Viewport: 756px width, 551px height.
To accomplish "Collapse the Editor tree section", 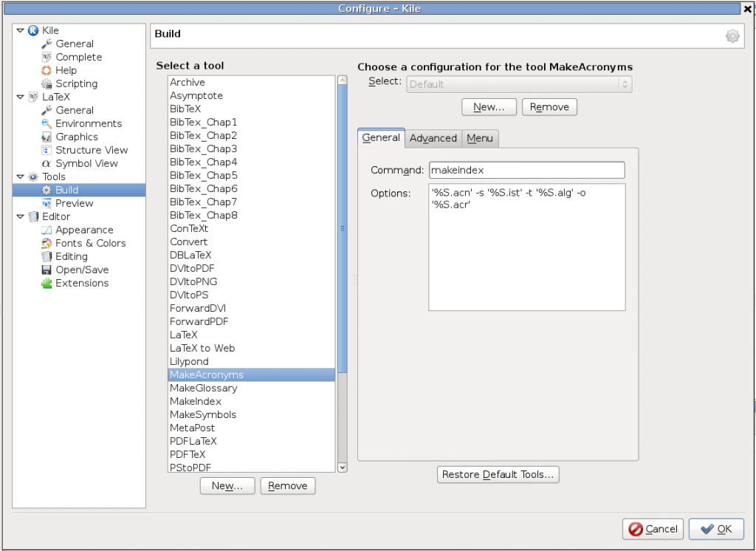I will 20,216.
